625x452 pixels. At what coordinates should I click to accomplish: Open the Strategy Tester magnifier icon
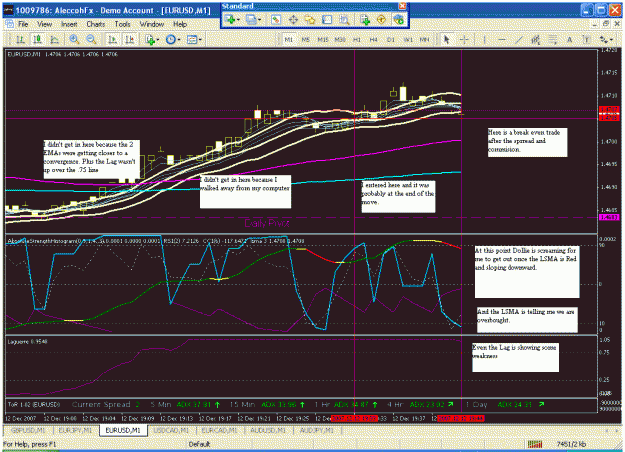pos(344,19)
